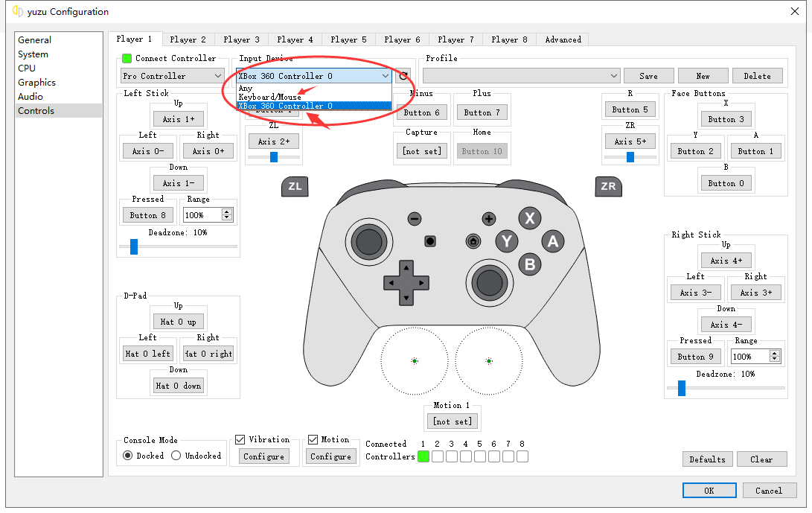This screenshot has width=812, height=513.
Task: Select Graphics in the settings sidebar
Action: point(37,83)
